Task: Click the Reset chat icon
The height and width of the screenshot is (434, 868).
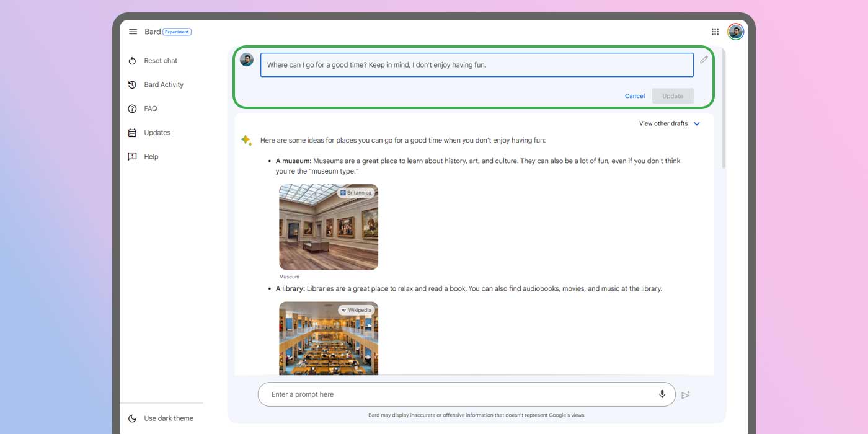Action: coord(132,61)
